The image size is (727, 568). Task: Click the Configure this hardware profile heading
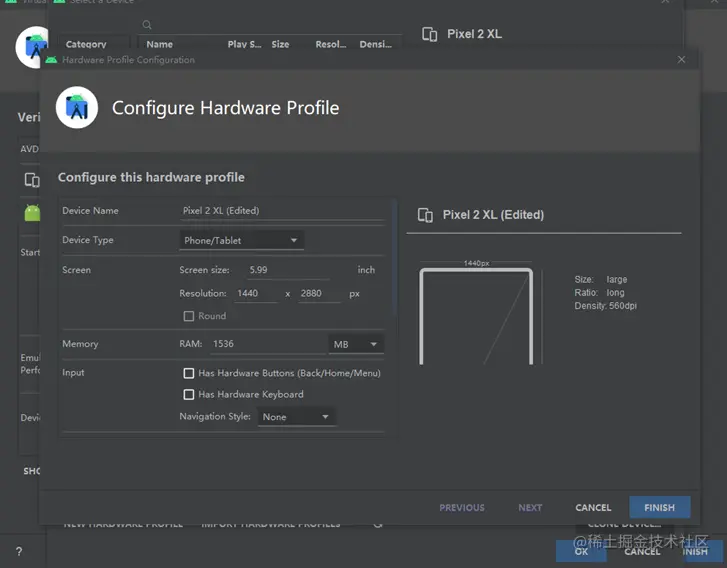tap(151, 178)
